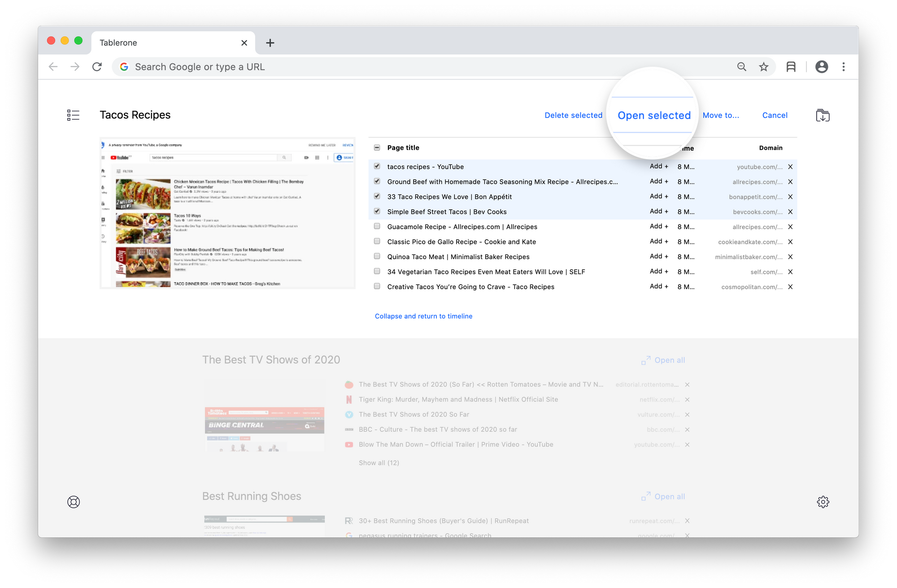The width and height of the screenshot is (897, 588).
Task: Expand Show all (12) TV shows list
Action: click(379, 463)
